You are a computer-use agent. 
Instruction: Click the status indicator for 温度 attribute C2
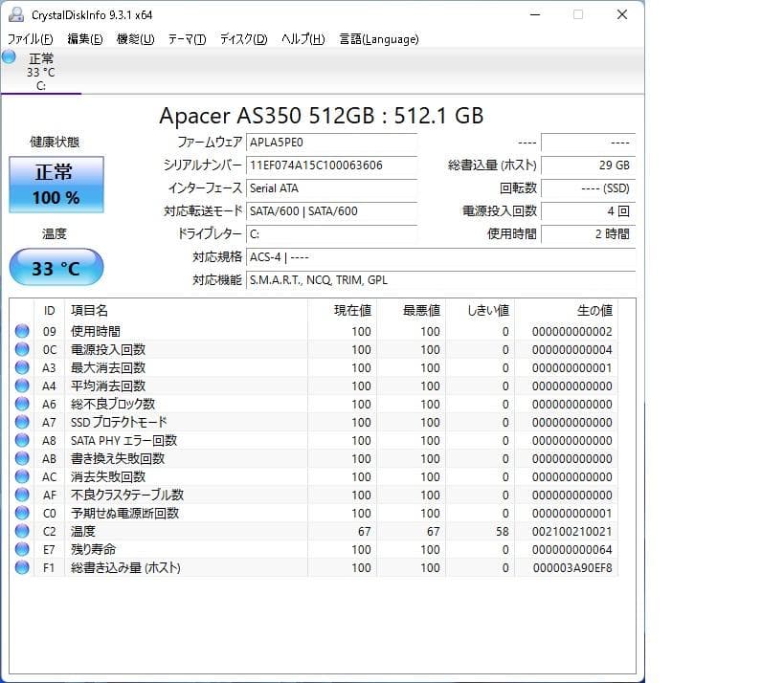point(21,532)
